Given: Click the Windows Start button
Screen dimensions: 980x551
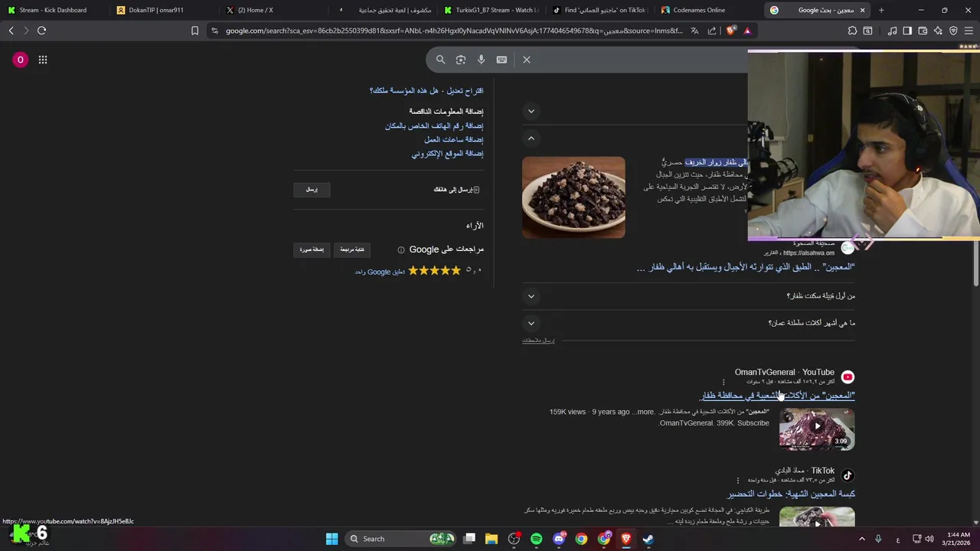Looking at the screenshot, I should [332, 539].
